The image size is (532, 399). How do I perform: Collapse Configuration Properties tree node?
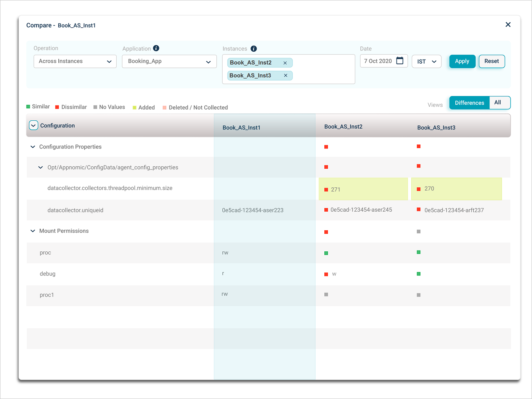coord(33,147)
